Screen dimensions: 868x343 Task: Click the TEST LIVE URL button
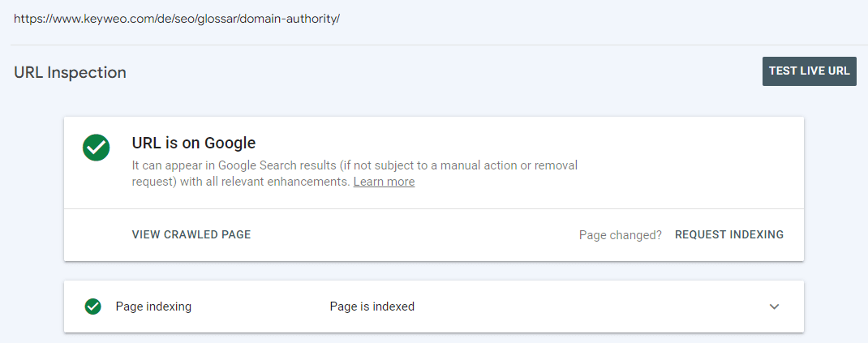(x=810, y=71)
